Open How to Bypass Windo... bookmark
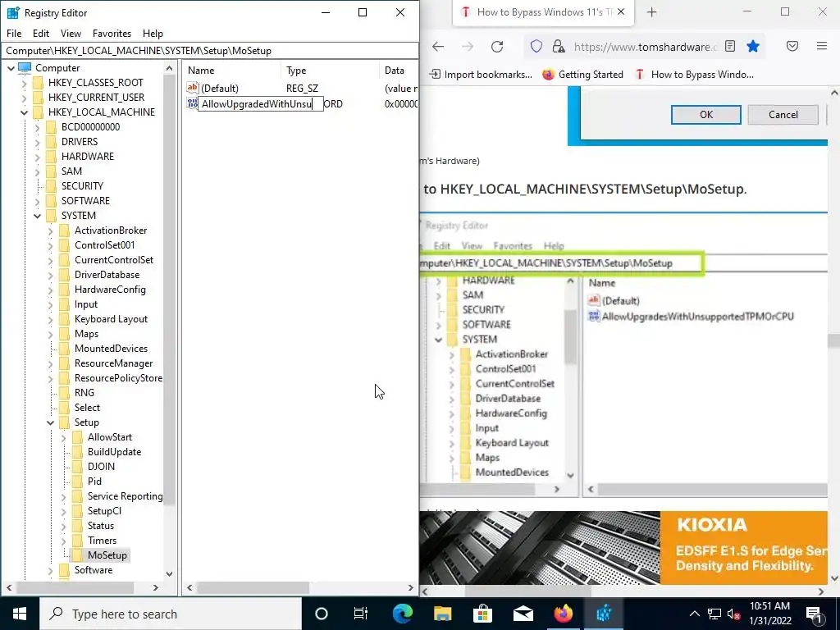Viewport: 840px width, 630px height. coord(694,75)
